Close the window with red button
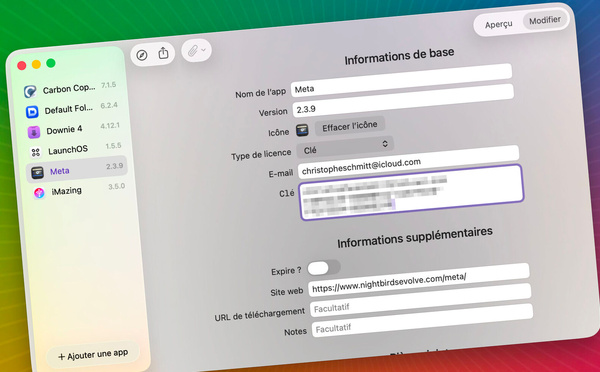 22,66
